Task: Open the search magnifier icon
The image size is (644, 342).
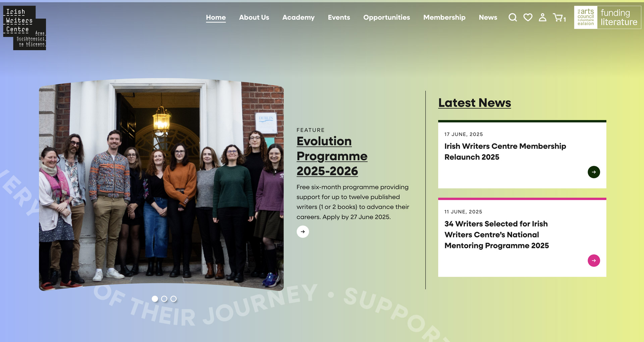Action: coord(513,17)
